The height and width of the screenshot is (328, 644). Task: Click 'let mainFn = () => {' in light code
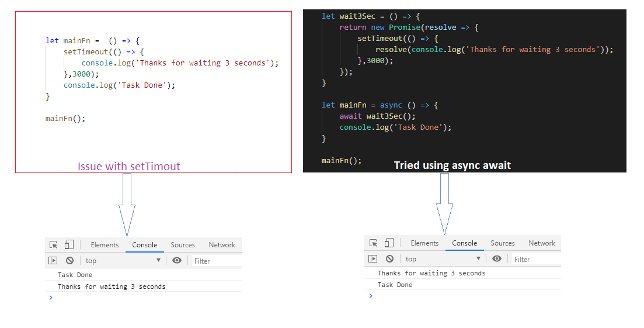coord(93,41)
